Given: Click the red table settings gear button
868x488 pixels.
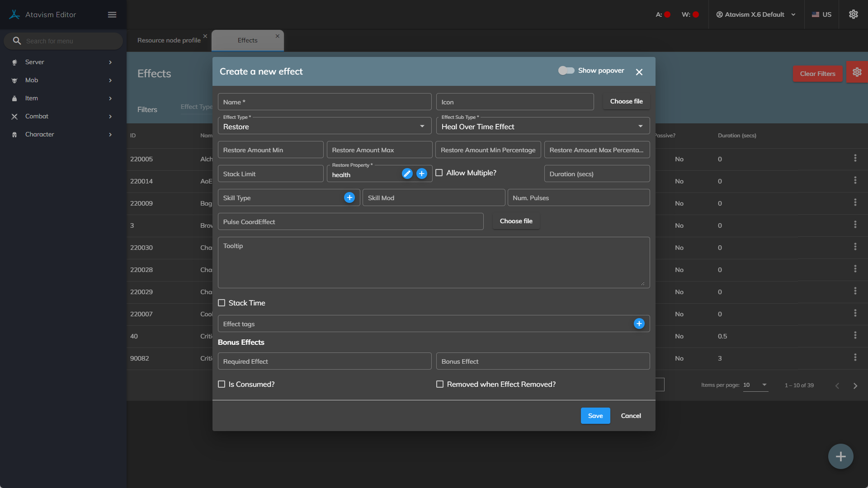Looking at the screenshot, I should point(857,72).
